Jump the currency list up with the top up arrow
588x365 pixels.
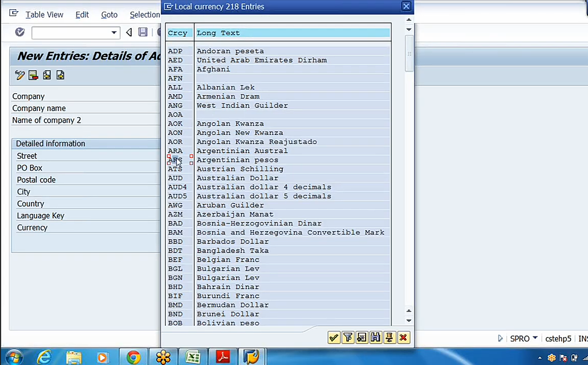coord(409,19)
